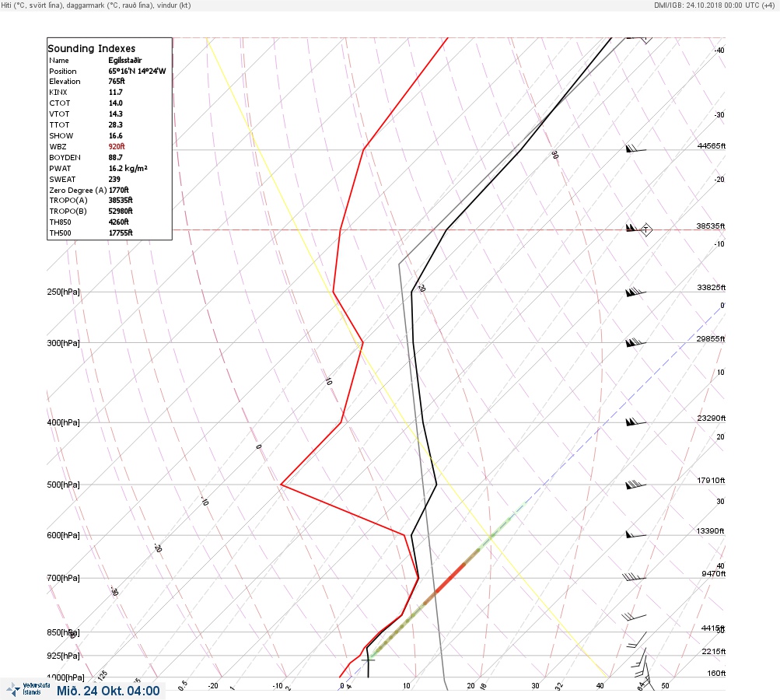Click the KINX value 11.7
780x700 pixels.
tap(115, 92)
